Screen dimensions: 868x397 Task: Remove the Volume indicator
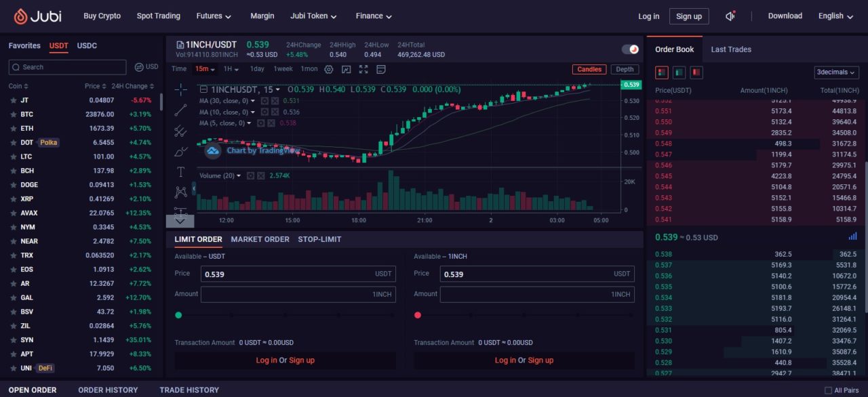point(260,175)
